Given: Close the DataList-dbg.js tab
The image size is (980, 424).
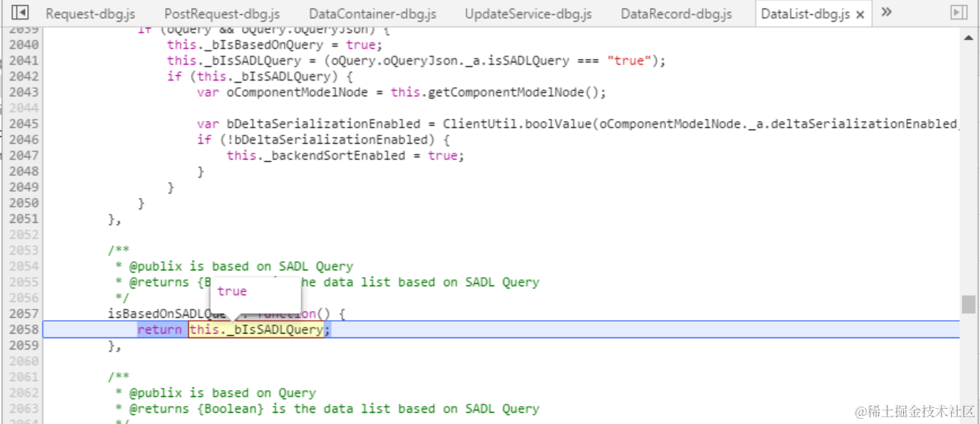Looking at the screenshot, I should click(x=860, y=14).
